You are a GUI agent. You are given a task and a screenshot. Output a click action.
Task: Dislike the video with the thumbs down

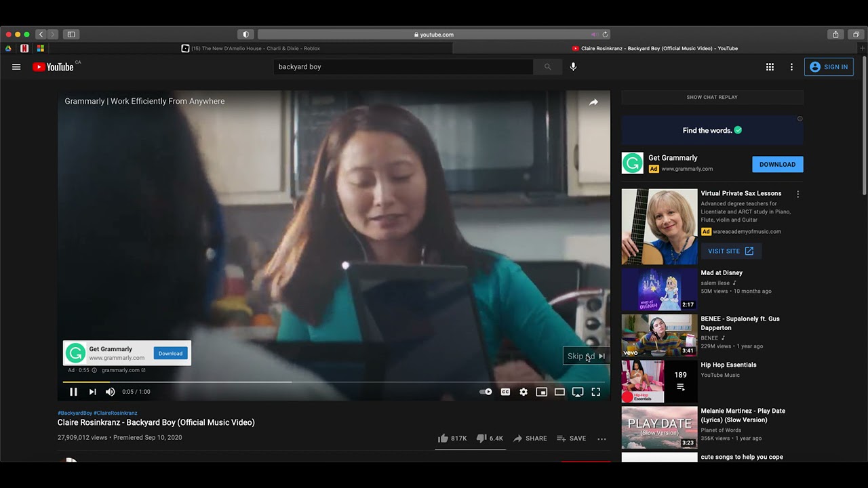click(489, 439)
